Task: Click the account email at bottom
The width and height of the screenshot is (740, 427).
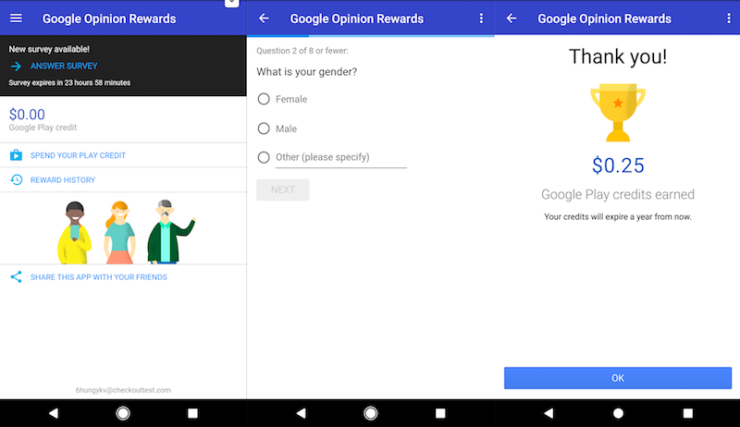Action: [x=123, y=390]
